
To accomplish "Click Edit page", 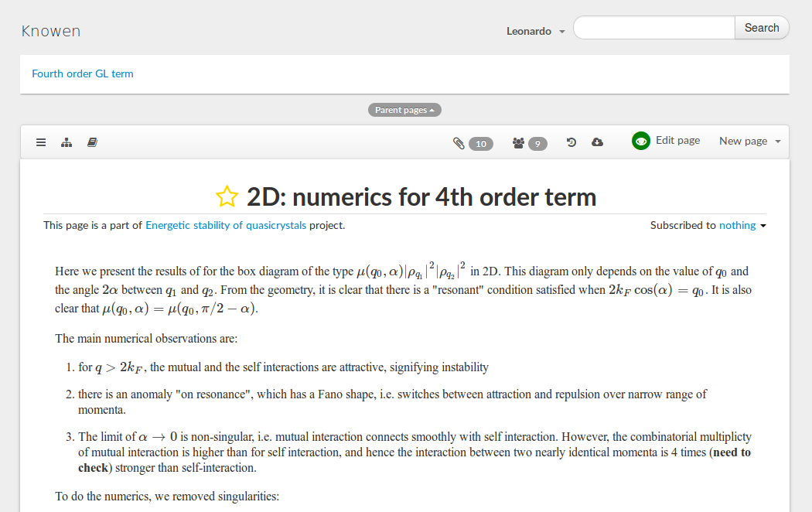I will (677, 140).
